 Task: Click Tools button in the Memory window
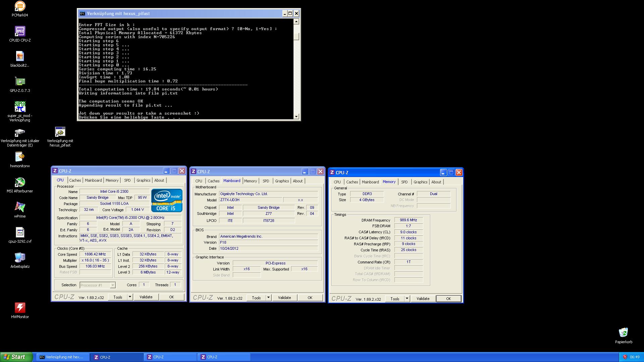395,299
